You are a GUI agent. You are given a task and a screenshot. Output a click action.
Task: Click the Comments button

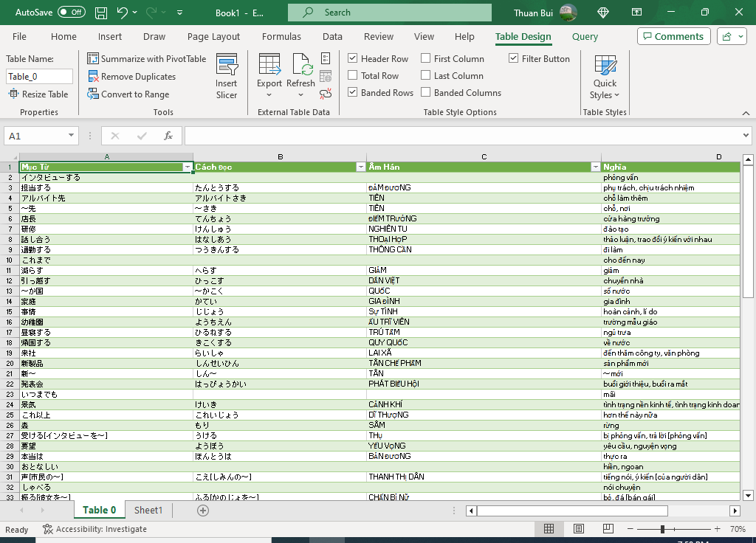(673, 37)
